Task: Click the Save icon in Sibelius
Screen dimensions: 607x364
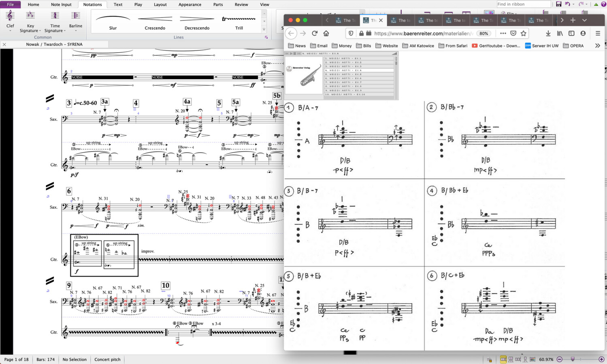Action: [x=558, y=4]
